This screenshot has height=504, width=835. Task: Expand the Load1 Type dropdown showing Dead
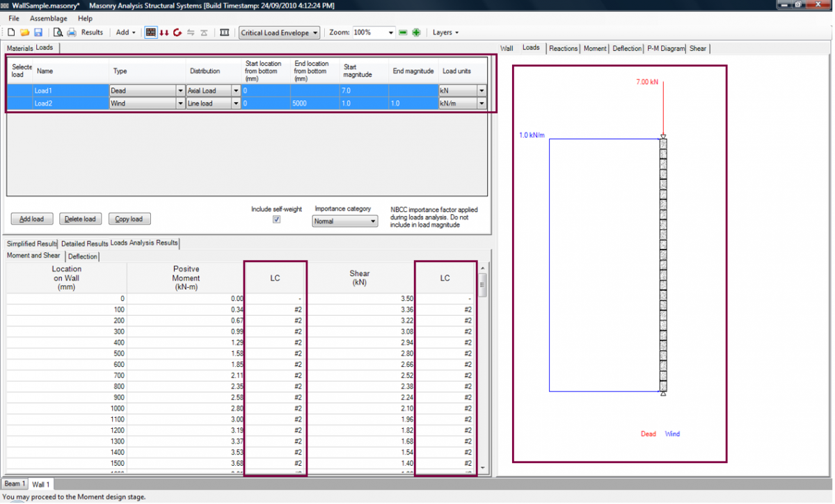point(180,90)
